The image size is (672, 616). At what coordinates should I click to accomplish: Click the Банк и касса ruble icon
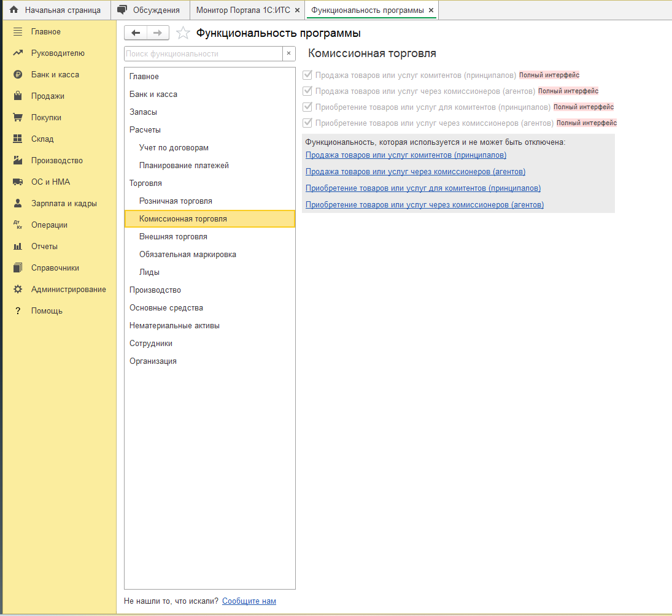18,74
